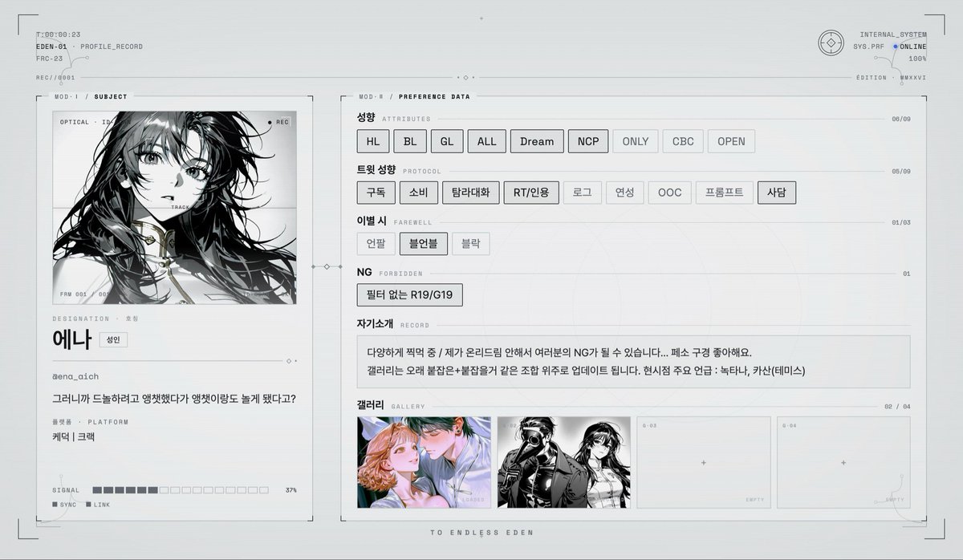Select the 로그 protocol tag

click(583, 193)
